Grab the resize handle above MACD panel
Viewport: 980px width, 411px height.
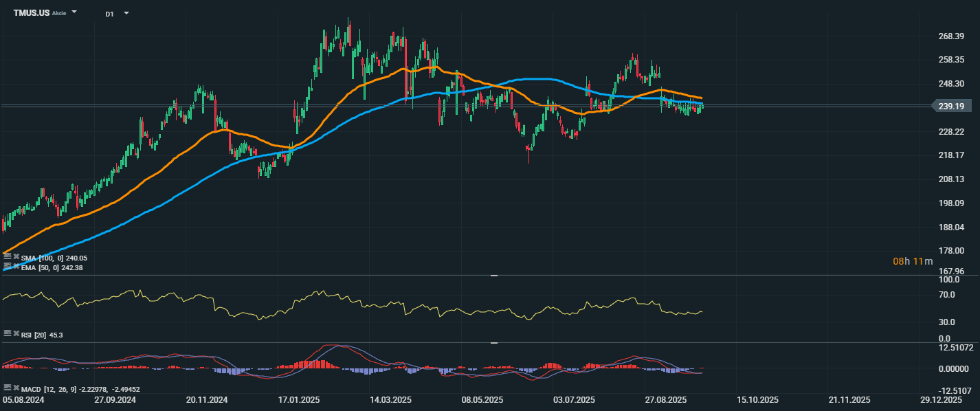tap(493, 342)
